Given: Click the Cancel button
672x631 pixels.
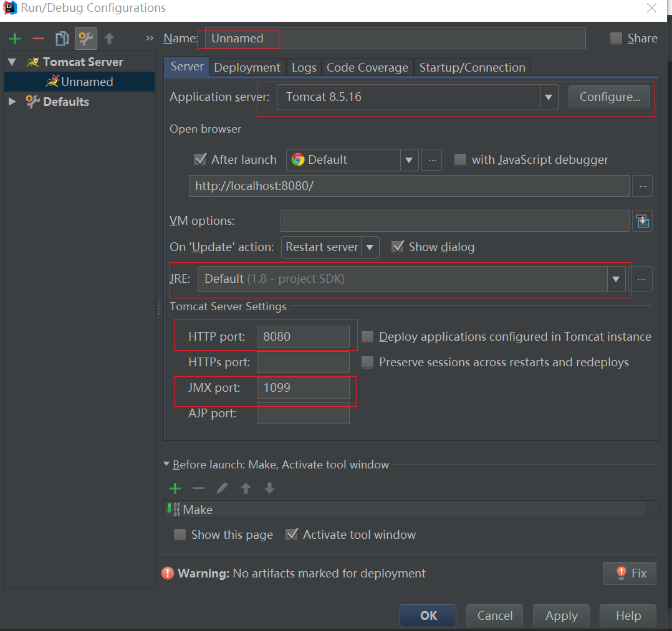Looking at the screenshot, I should tap(494, 615).
